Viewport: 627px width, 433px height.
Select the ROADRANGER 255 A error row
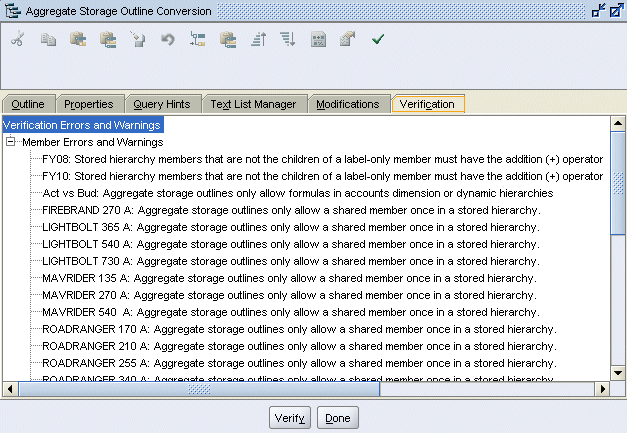coord(299,363)
